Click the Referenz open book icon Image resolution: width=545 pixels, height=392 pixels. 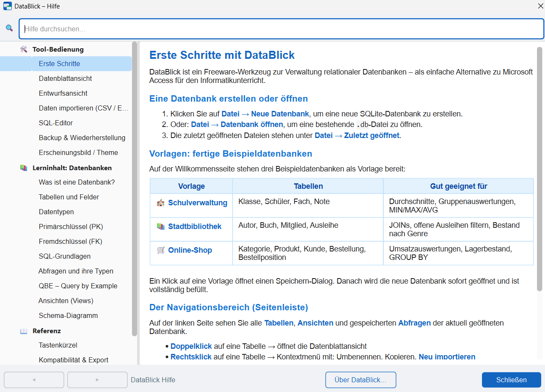[24, 331]
